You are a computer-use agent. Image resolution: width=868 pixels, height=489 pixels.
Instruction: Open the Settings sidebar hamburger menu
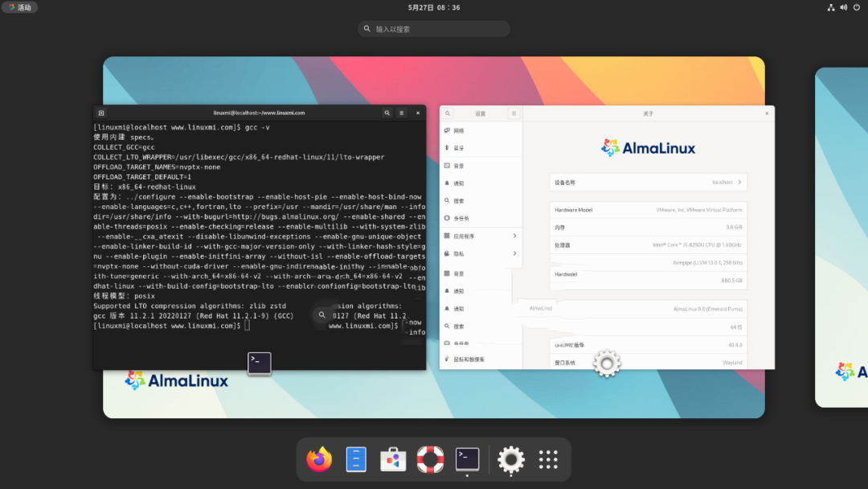click(x=514, y=113)
